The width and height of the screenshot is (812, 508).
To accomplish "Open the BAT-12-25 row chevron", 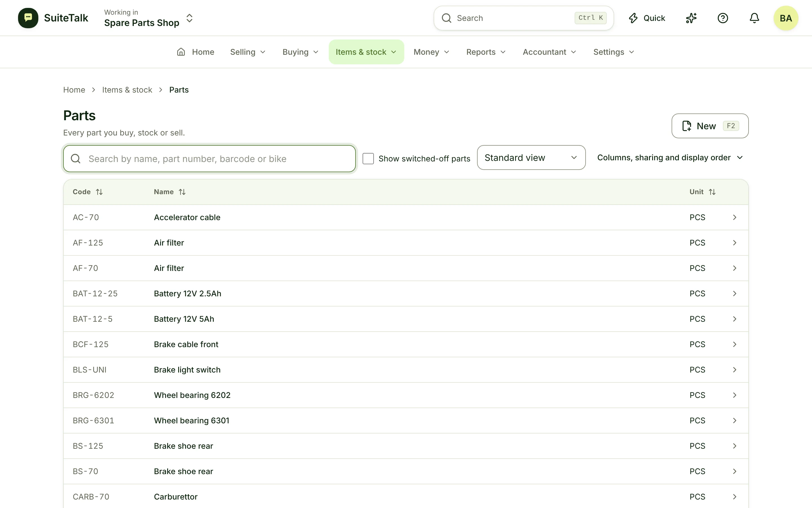I will point(734,294).
